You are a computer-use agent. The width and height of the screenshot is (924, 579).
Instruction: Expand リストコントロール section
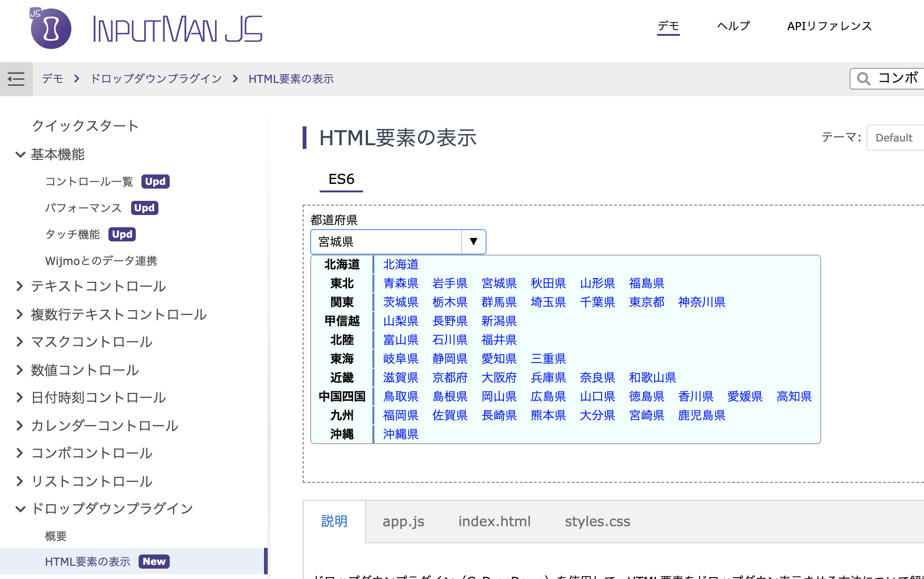tap(20, 481)
